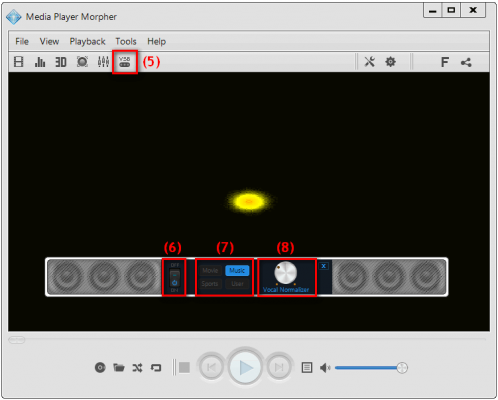Close the sound bar panel with X
The image size is (498, 400).
point(323,266)
